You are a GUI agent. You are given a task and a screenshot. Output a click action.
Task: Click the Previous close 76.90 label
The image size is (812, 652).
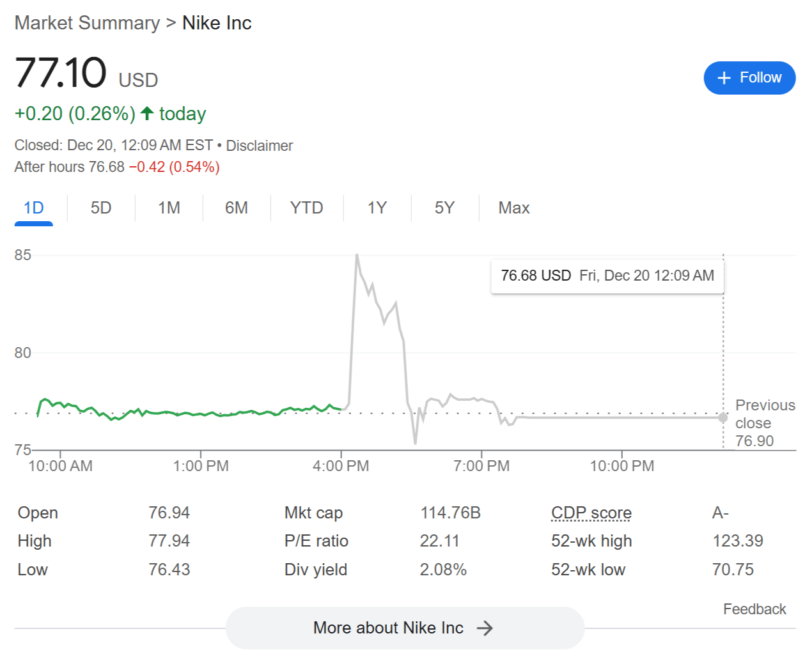(x=765, y=423)
